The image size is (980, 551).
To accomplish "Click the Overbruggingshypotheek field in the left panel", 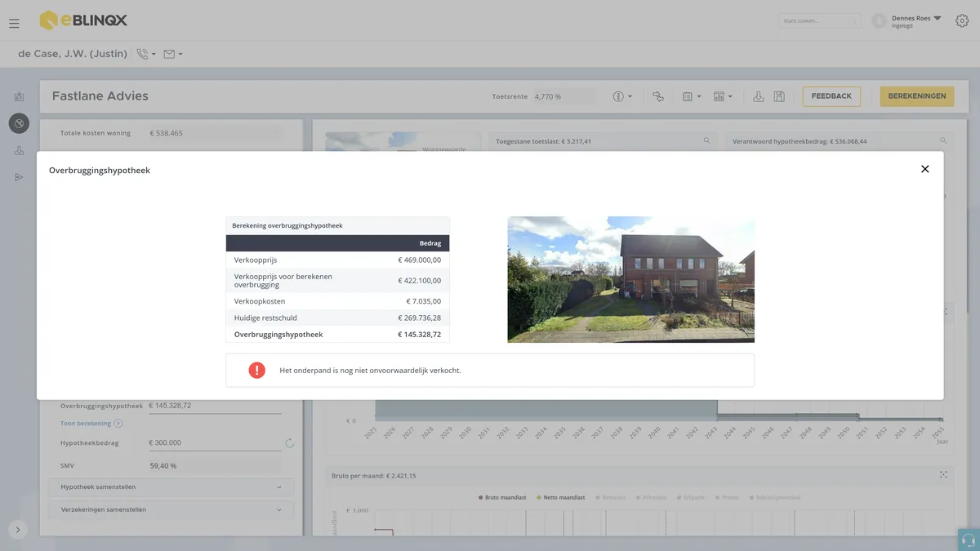I will coord(215,406).
